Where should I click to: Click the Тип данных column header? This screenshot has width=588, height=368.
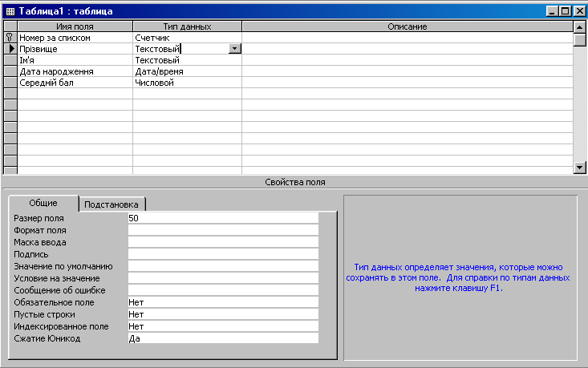tap(187, 26)
